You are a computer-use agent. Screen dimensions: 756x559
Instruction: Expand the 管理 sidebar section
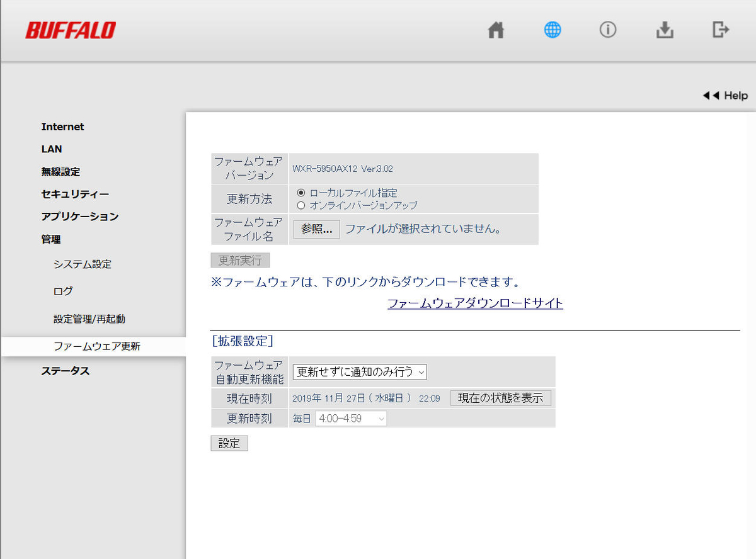tap(51, 239)
